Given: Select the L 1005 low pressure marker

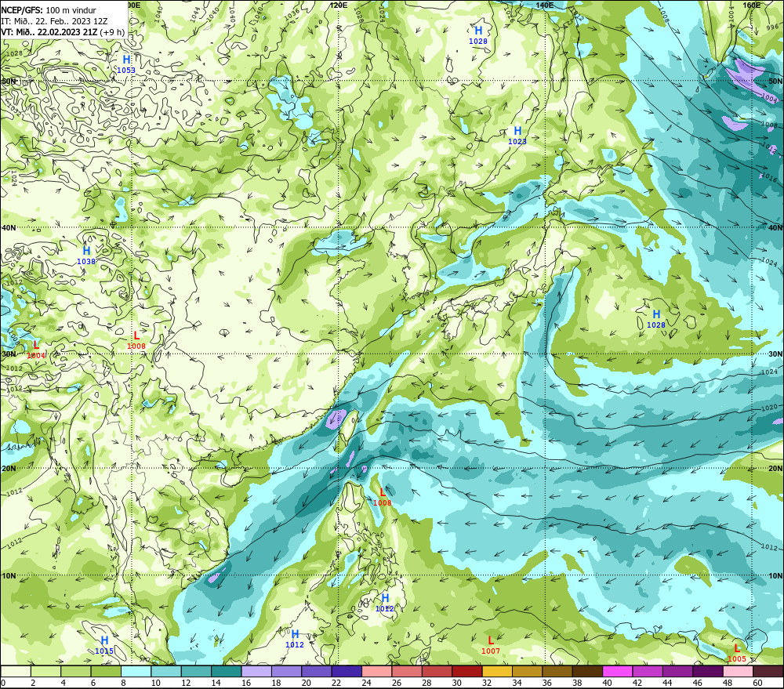Looking at the screenshot, I should tap(736, 653).
